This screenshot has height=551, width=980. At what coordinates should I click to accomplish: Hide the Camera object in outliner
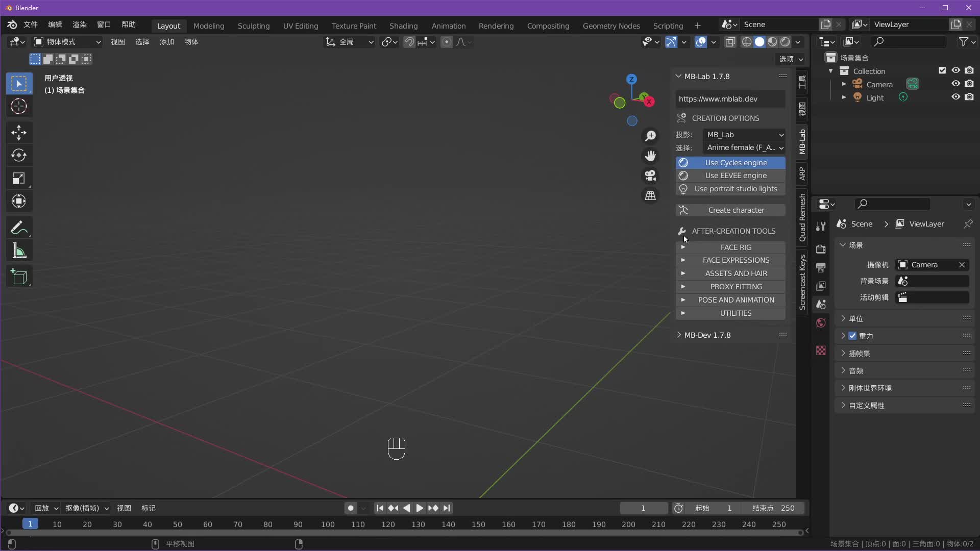click(955, 84)
